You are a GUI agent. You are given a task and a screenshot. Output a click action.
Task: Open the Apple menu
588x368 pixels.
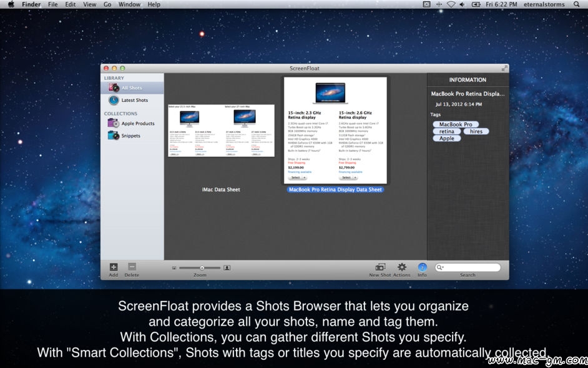[11, 4]
